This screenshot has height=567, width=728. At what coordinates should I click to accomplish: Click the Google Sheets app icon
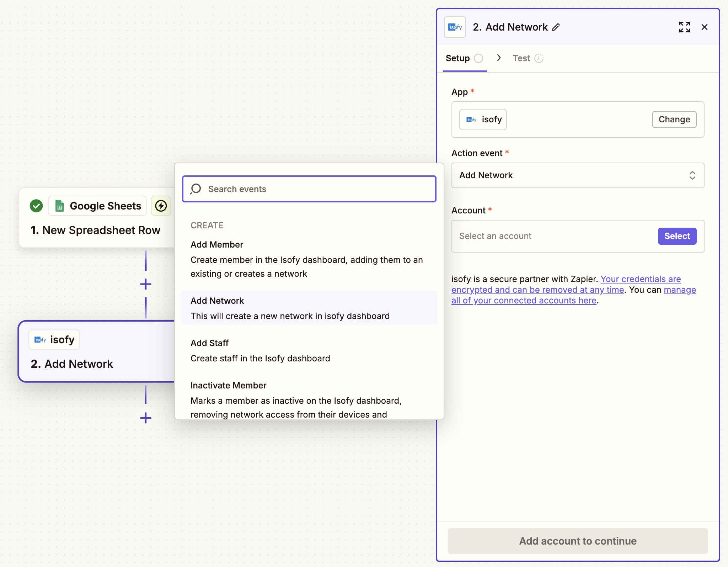60,206
